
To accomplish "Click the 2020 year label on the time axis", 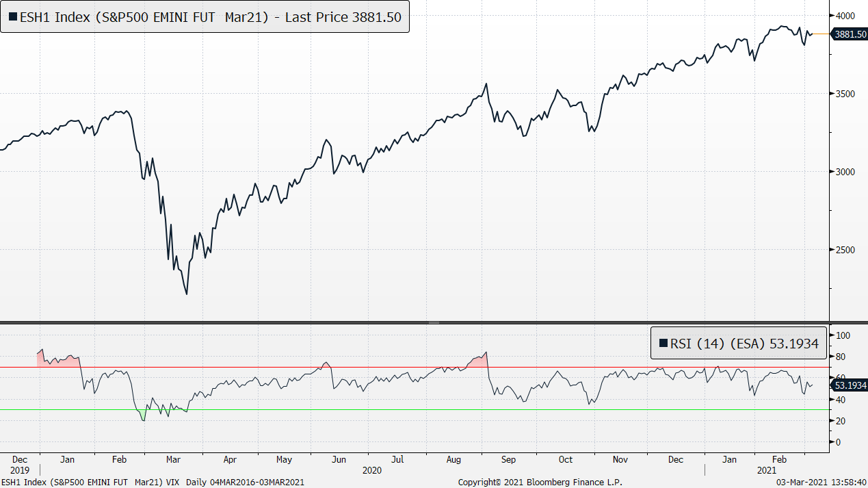I will tap(372, 470).
